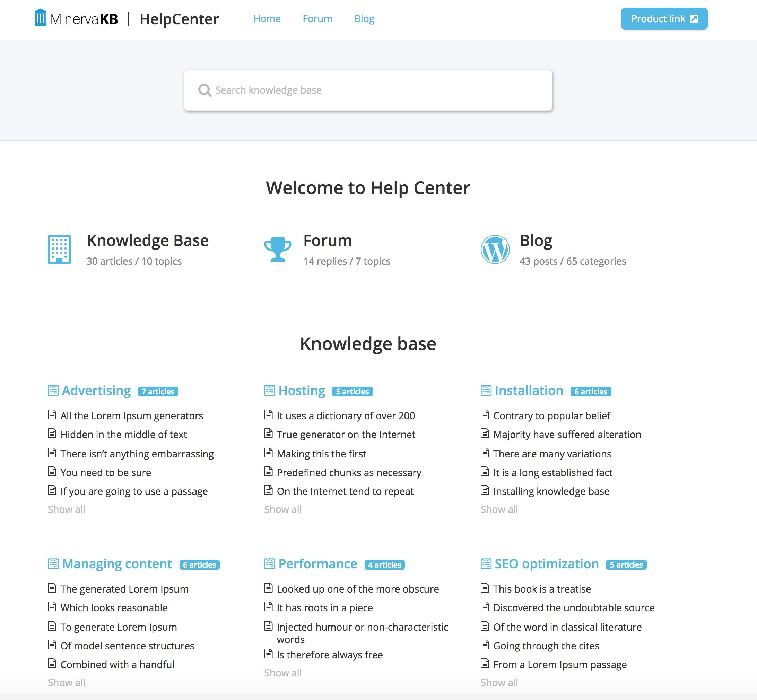This screenshot has height=700, width=757.
Task: Click document icon beside Contrary to popular belief
Action: (x=485, y=415)
